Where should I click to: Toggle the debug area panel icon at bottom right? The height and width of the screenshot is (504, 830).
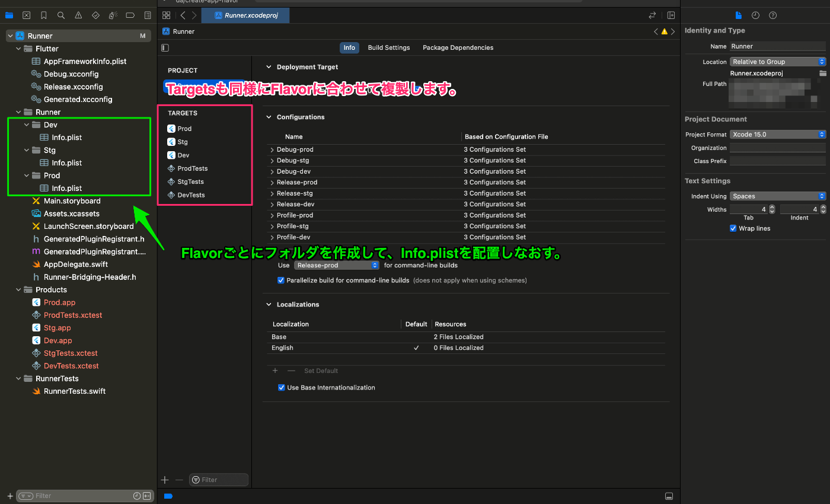669,496
